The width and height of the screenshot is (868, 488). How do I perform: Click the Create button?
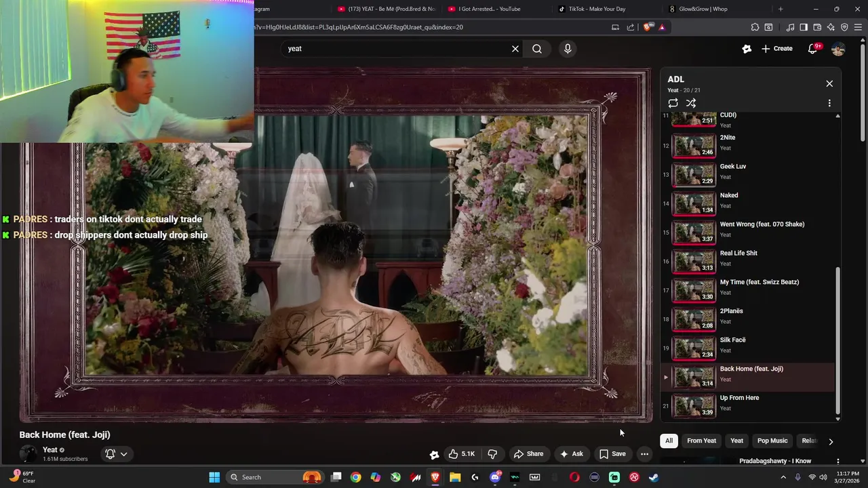pos(776,49)
